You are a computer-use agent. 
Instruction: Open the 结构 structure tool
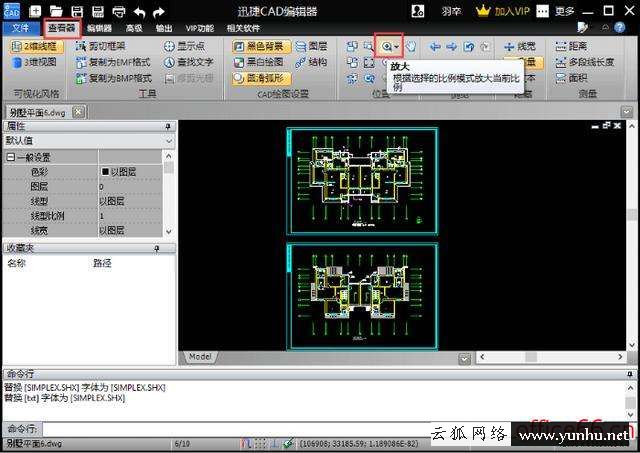(x=311, y=62)
